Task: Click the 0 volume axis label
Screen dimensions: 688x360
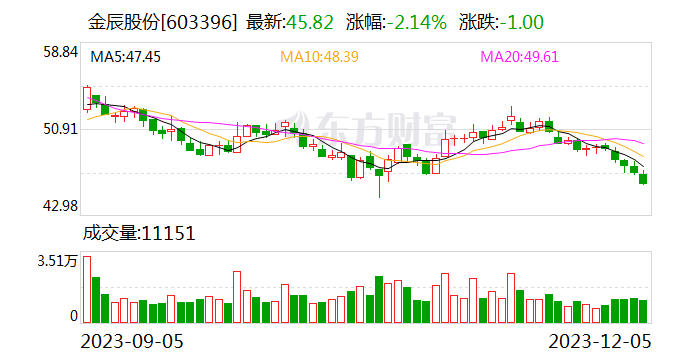Action: [x=74, y=316]
